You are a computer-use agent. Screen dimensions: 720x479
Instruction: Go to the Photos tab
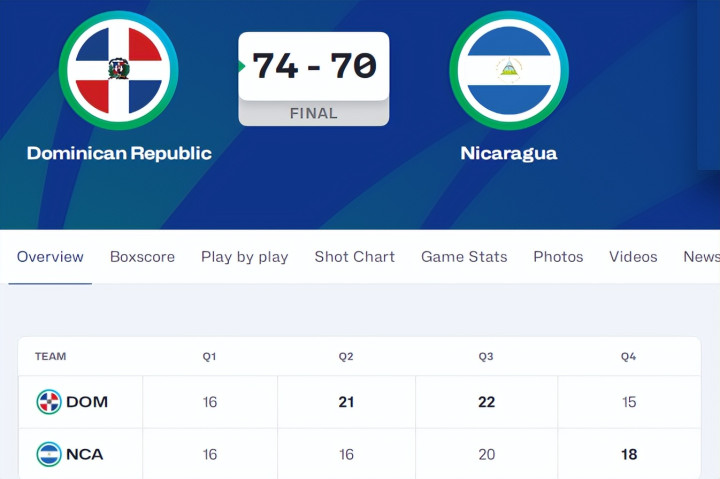pyautogui.click(x=558, y=257)
